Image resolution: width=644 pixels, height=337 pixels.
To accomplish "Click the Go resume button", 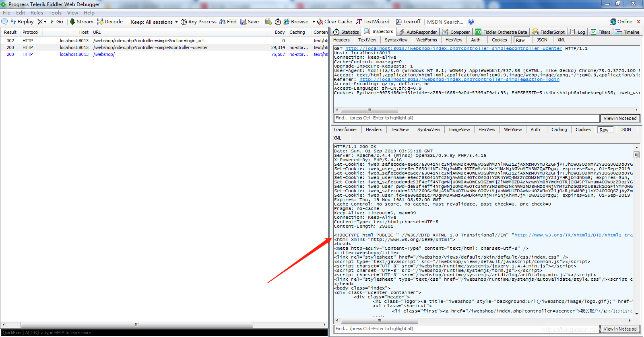I will (56, 22).
